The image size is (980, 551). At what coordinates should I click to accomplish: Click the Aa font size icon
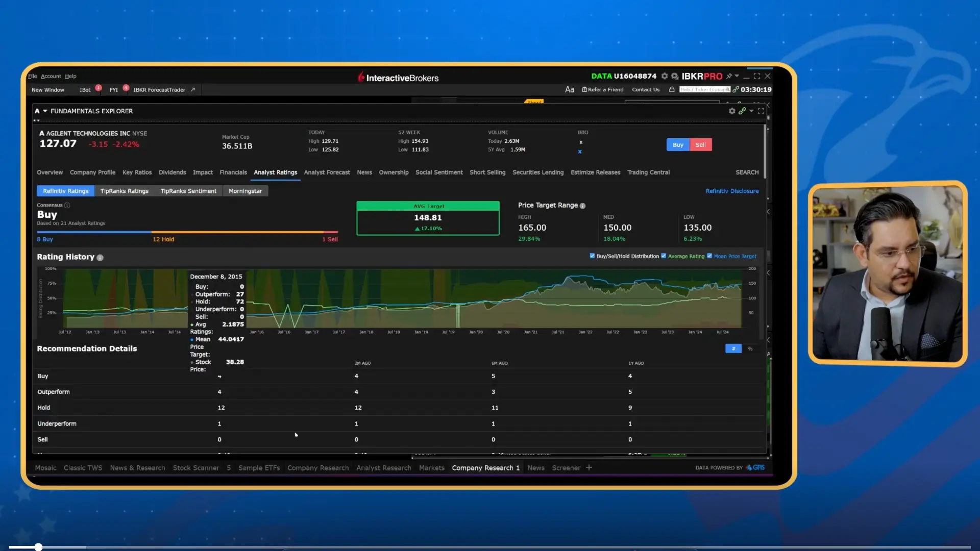[x=570, y=89]
